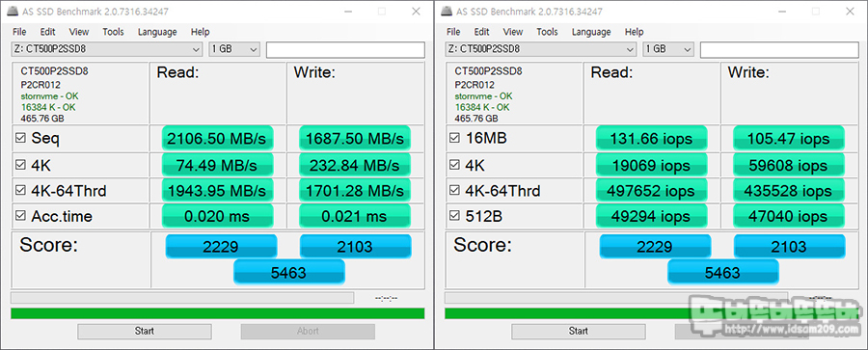This screenshot has width=868, height=350.
Task: Click the 2103 write score in left window
Action: (355, 247)
